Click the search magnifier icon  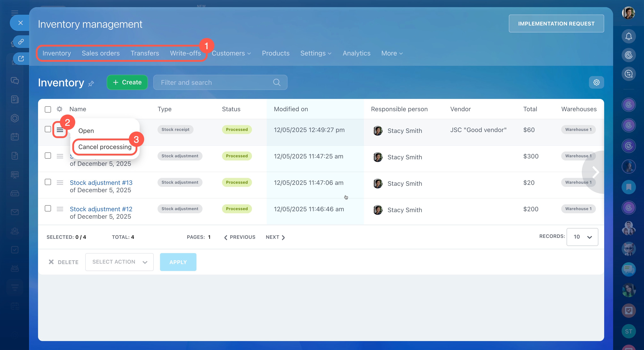click(277, 82)
